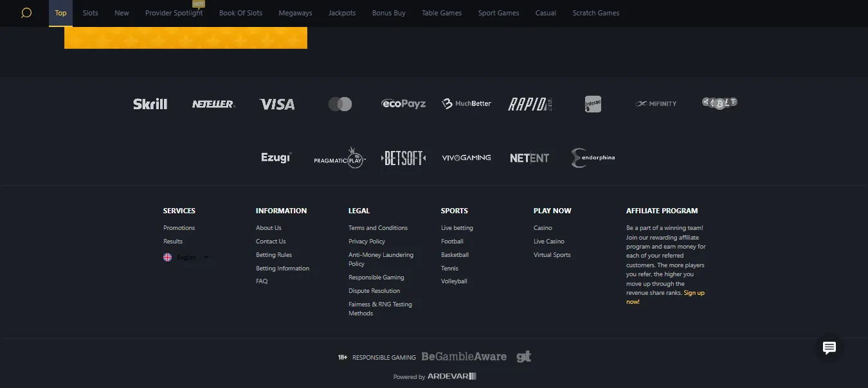Open the Live Casino link
Image resolution: width=868 pixels, height=388 pixels.
pos(549,242)
